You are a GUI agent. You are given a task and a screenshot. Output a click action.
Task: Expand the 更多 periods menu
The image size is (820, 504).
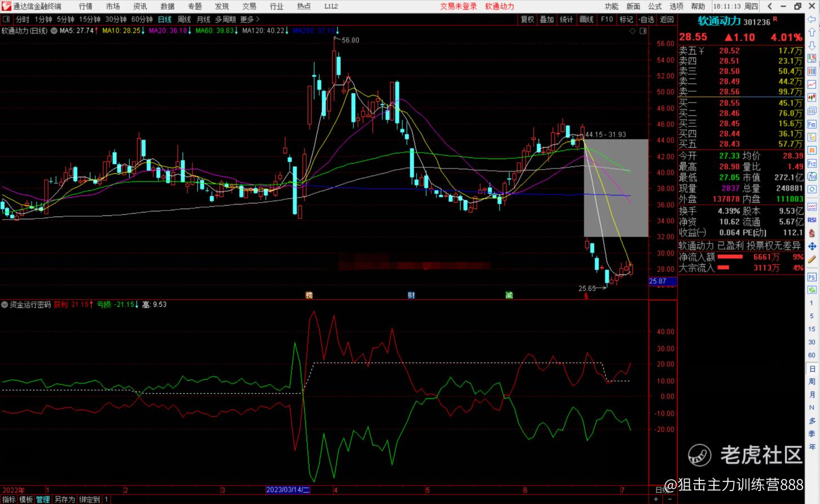250,19
